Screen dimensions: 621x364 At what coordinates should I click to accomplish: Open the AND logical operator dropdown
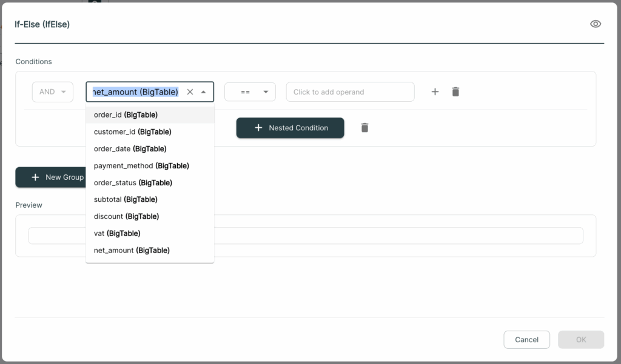coord(53,92)
